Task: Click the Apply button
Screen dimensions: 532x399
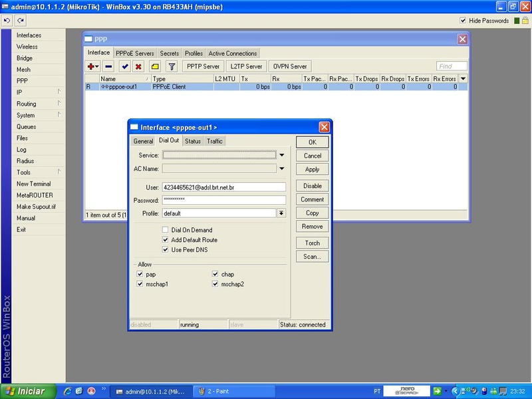Action: tap(312, 170)
